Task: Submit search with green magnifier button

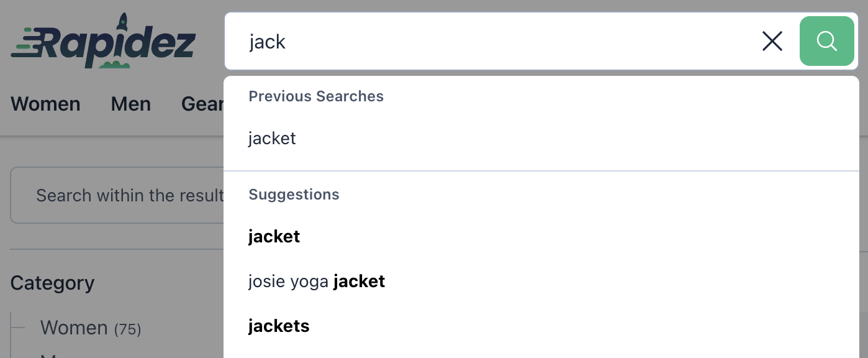Action: click(x=827, y=41)
